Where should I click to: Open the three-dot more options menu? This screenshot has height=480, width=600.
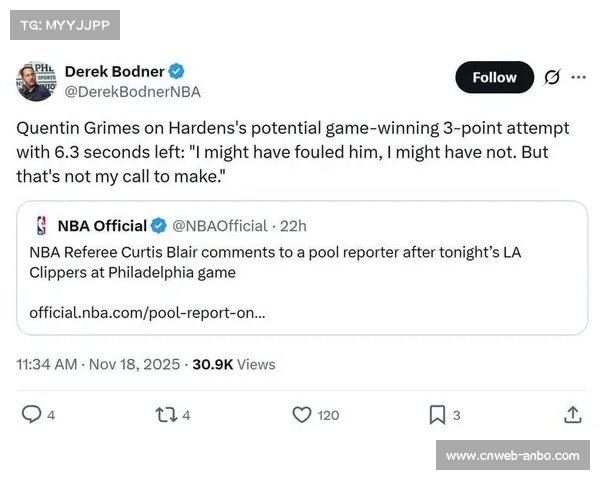point(578,77)
